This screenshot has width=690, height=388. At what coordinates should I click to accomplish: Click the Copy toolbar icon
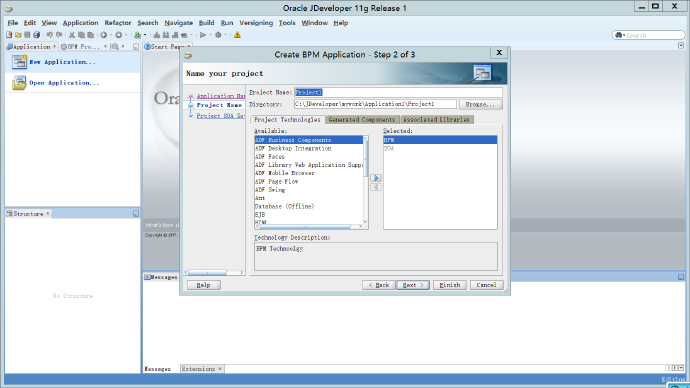coord(81,35)
